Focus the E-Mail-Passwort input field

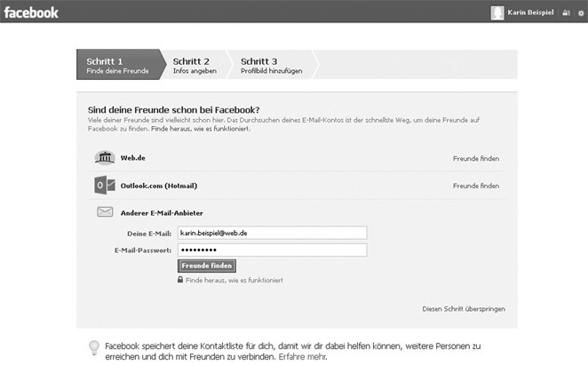[x=273, y=250]
